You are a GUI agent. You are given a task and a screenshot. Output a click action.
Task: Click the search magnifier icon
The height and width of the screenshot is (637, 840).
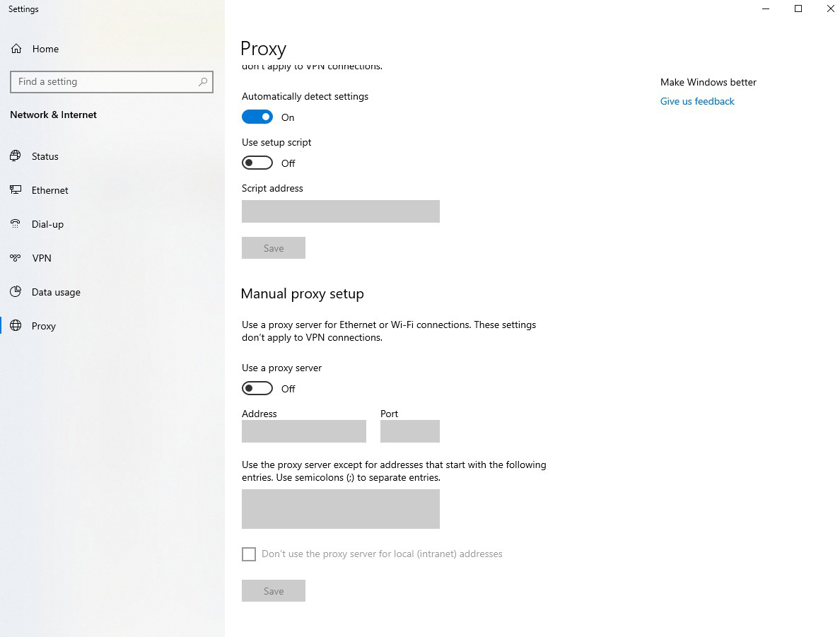pos(203,82)
